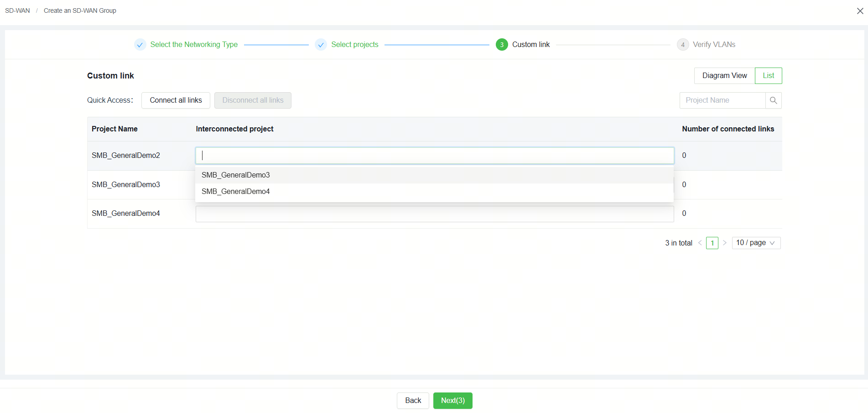
Task: Click the Select projects step checkmark icon
Action: coord(321,45)
